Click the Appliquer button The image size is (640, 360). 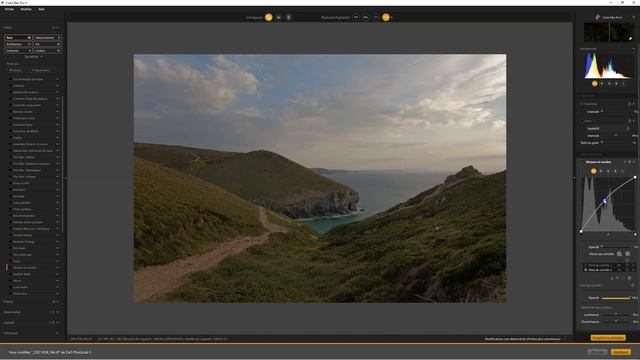(620, 352)
